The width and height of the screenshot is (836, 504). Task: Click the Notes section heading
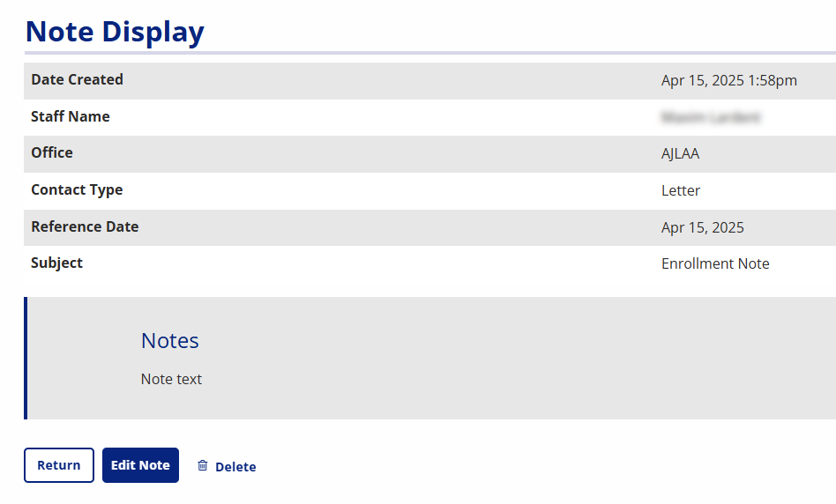(x=170, y=340)
